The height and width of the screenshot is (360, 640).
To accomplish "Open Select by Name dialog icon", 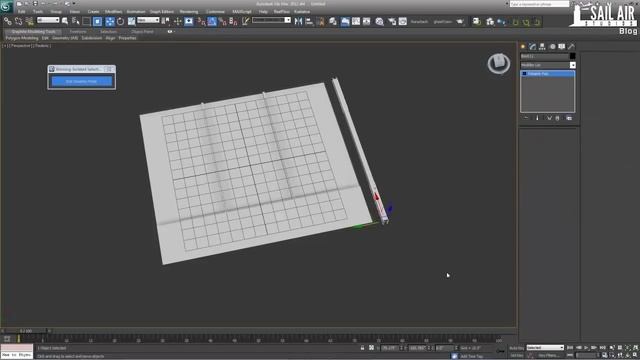I will pos(76,21).
